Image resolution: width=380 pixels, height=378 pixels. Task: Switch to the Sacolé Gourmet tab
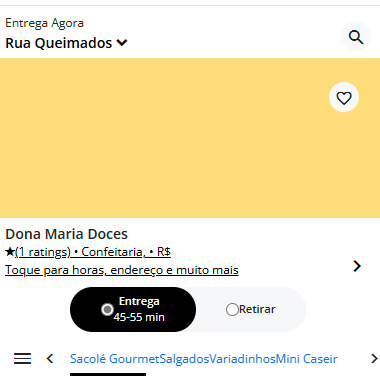(115, 359)
